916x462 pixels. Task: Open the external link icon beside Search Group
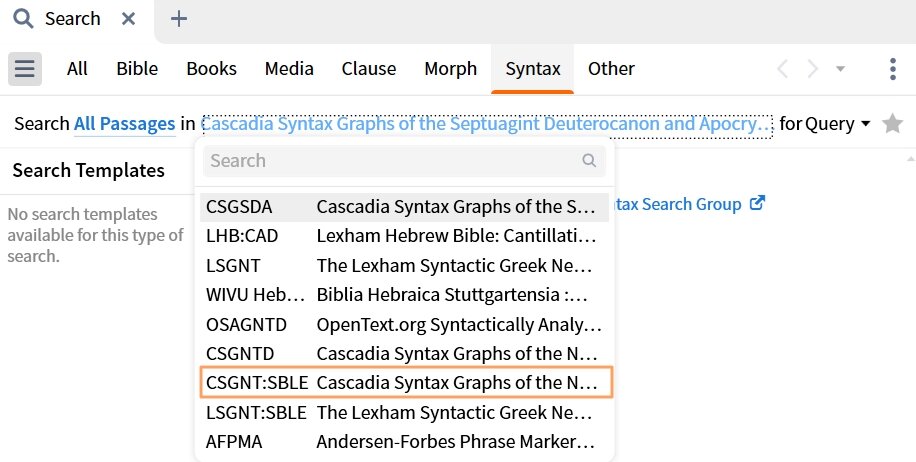[x=757, y=203]
